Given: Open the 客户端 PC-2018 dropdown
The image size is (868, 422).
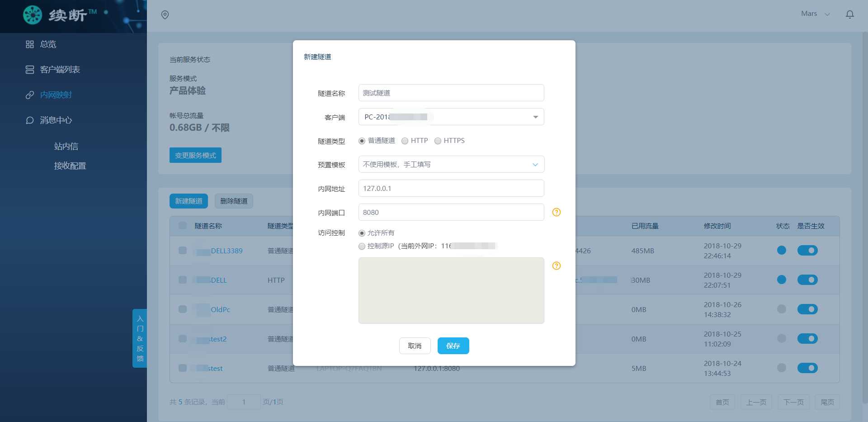Looking at the screenshot, I should pos(451,117).
